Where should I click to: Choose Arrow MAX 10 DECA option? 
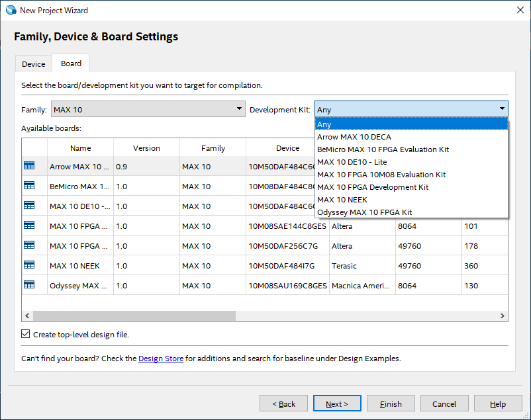(411, 137)
